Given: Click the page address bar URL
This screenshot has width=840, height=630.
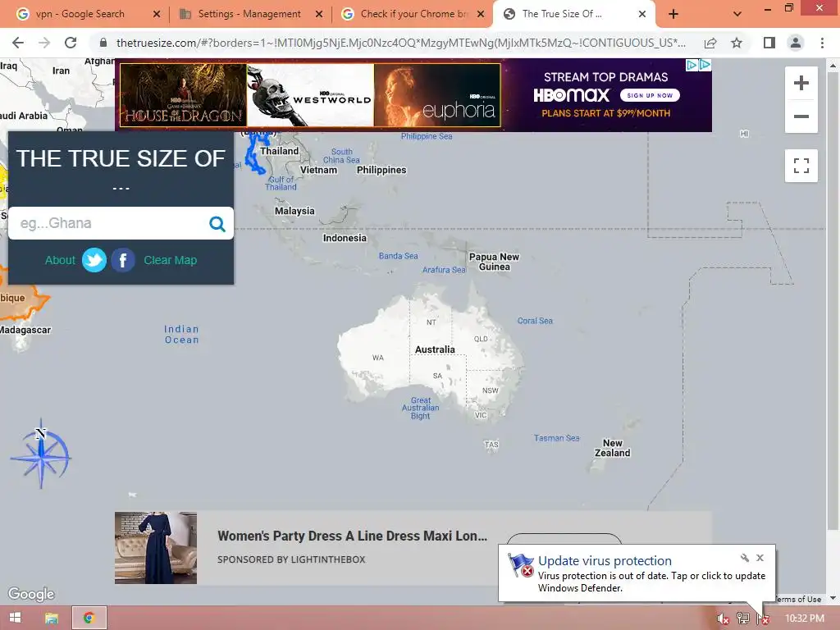Looking at the screenshot, I should 400,43.
